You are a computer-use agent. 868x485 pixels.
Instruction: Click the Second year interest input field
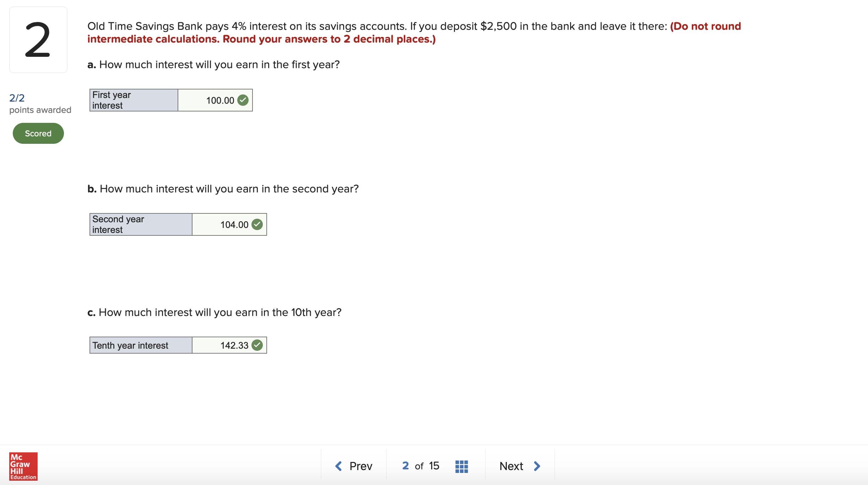tap(229, 224)
